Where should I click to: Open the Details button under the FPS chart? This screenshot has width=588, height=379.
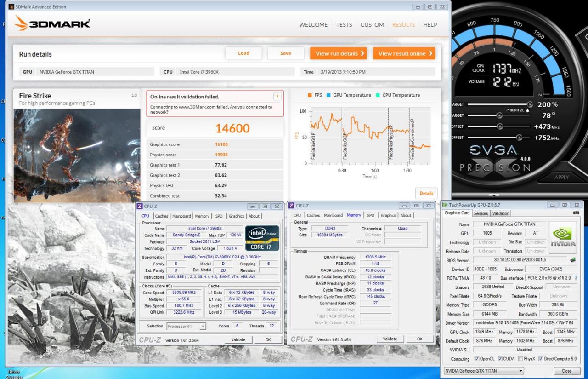pos(426,193)
